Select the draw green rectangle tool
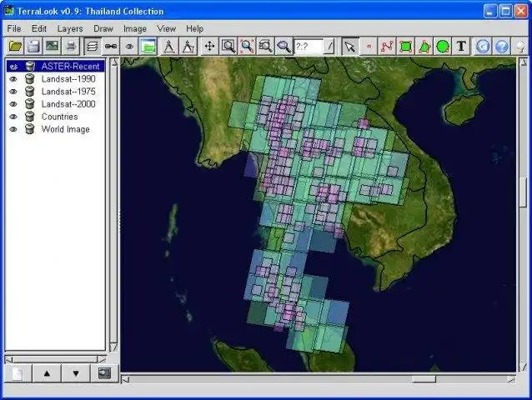532x400 pixels. coord(405,46)
